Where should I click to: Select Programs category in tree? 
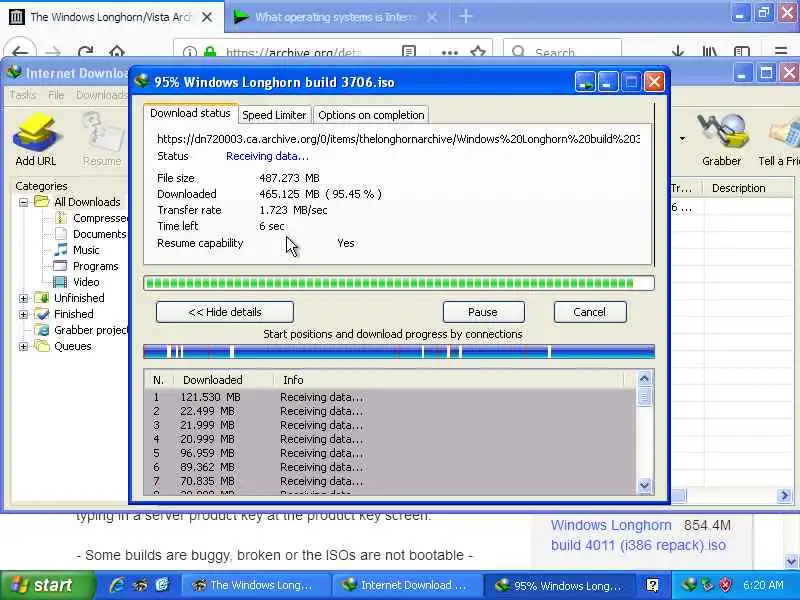click(x=95, y=266)
